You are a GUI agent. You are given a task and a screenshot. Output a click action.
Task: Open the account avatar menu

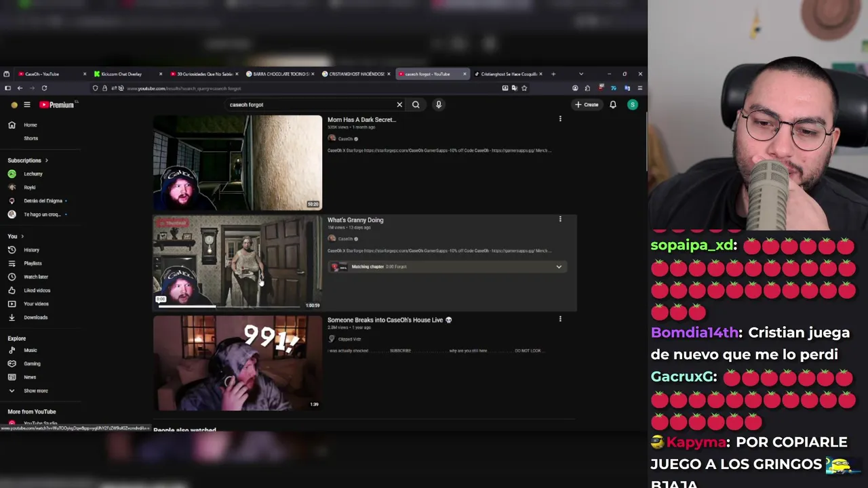click(x=633, y=104)
